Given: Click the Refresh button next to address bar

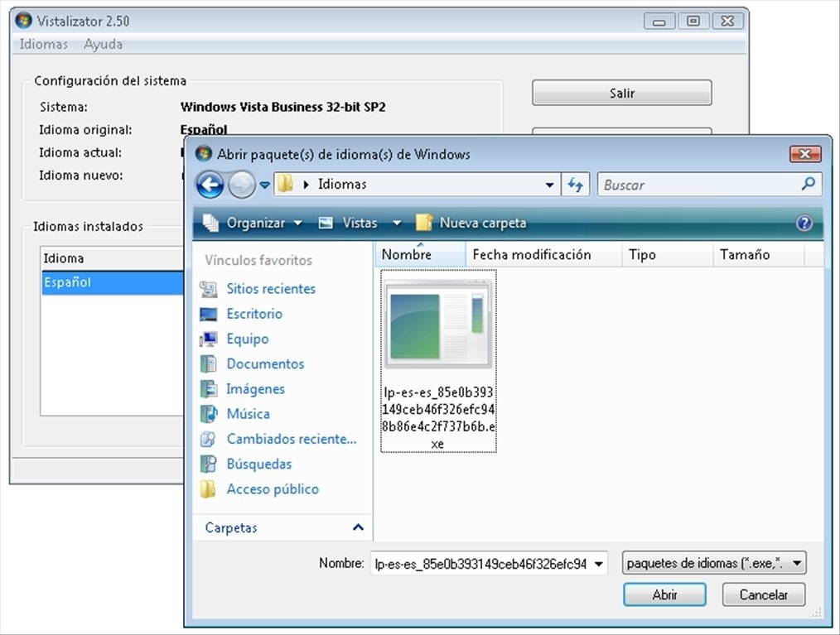Looking at the screenshot, I should click(576, 185).
